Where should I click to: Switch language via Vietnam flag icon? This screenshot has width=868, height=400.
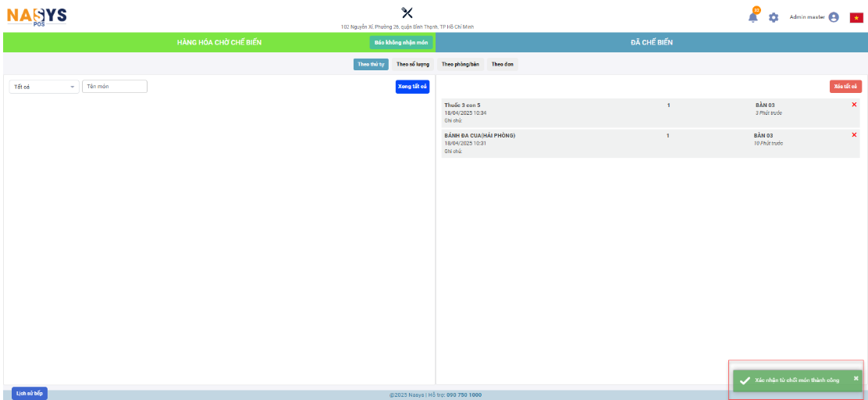[x=856, y=17]
